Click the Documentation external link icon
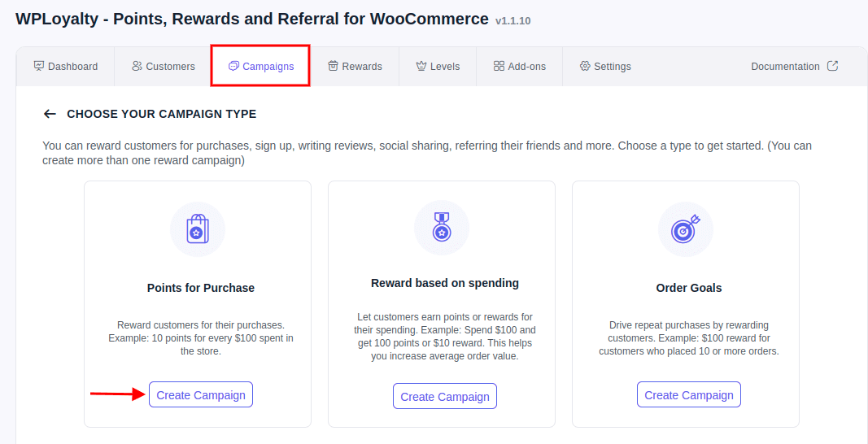This screenshot has height=444, width=868. coord(832,66)
